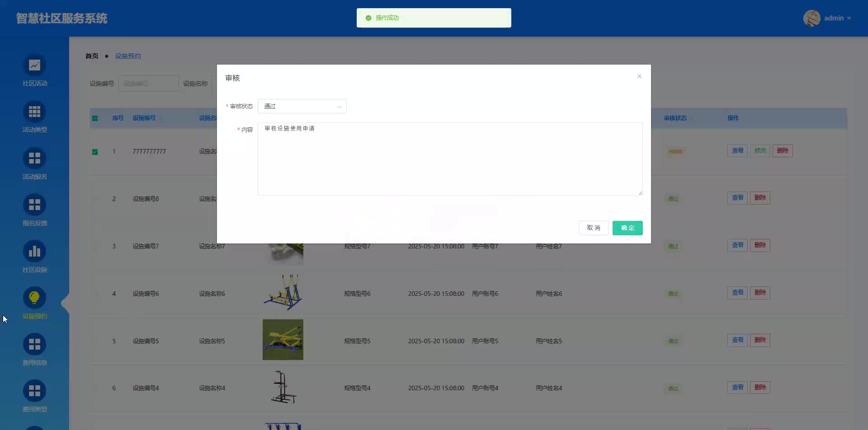View details of 设施编号7 row
Screen dimensions: 868x430
coord(737,245)
